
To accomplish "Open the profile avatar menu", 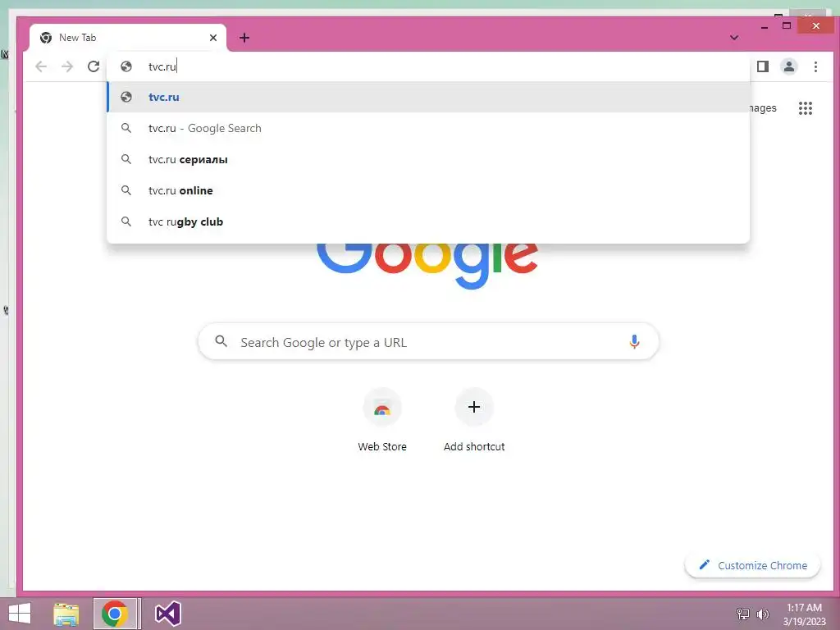I will click(789, 66).
